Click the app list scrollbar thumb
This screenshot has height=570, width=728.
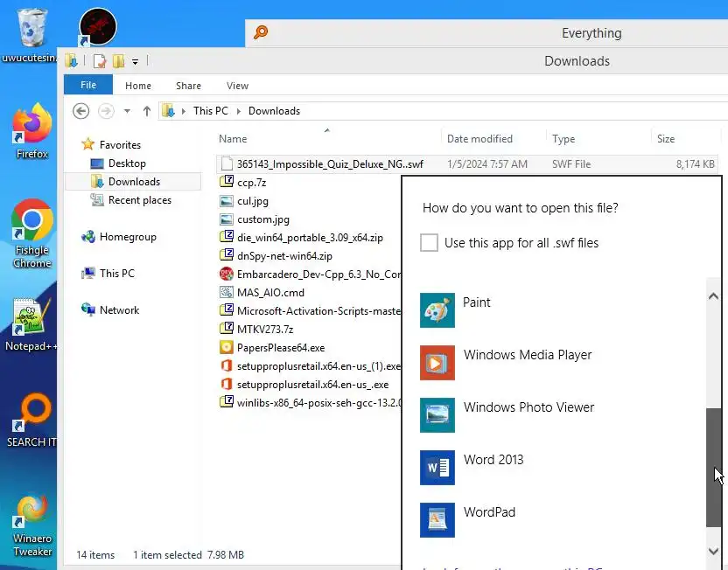[714, 468]
